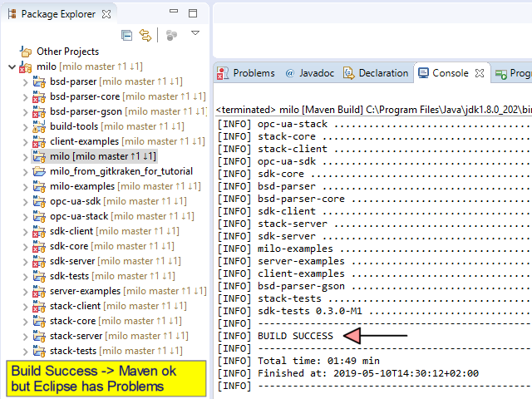532x399 pixels.
Task: Toggle Link with Editor icon
Action: pyautogui.click(x=145, y=35)
